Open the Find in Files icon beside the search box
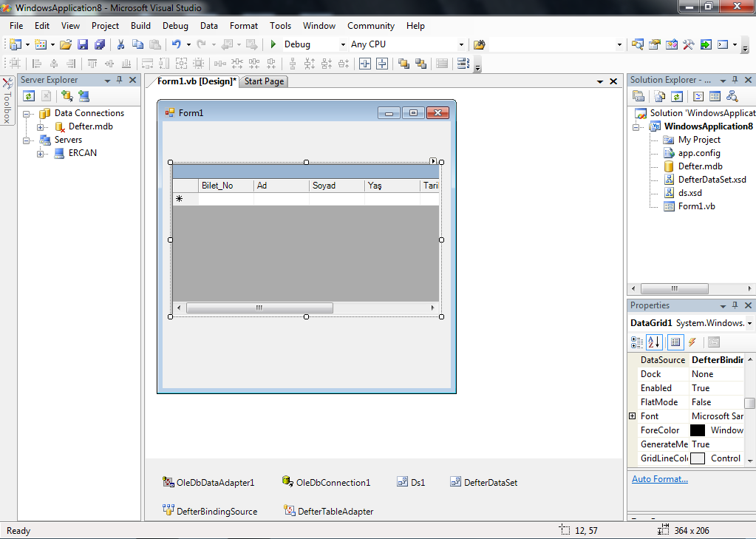This screenshot has width=756, height=539. tap(479, 44)
